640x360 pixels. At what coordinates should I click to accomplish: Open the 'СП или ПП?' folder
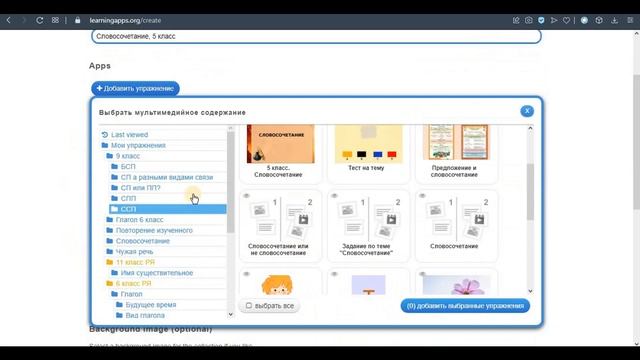140,188
